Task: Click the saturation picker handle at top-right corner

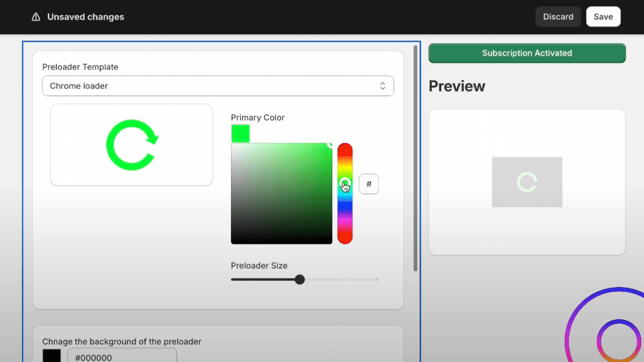Action: click(x=330, y=144)
